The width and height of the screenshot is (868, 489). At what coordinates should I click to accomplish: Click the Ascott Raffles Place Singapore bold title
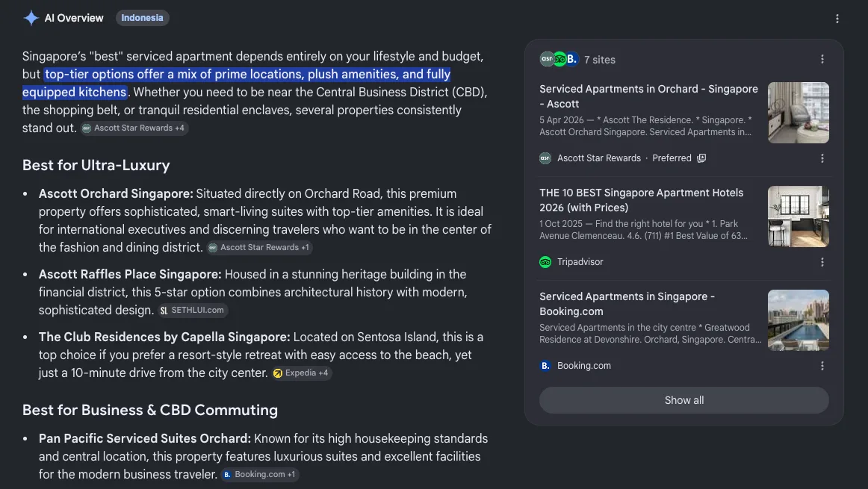(x=130, y=275)
